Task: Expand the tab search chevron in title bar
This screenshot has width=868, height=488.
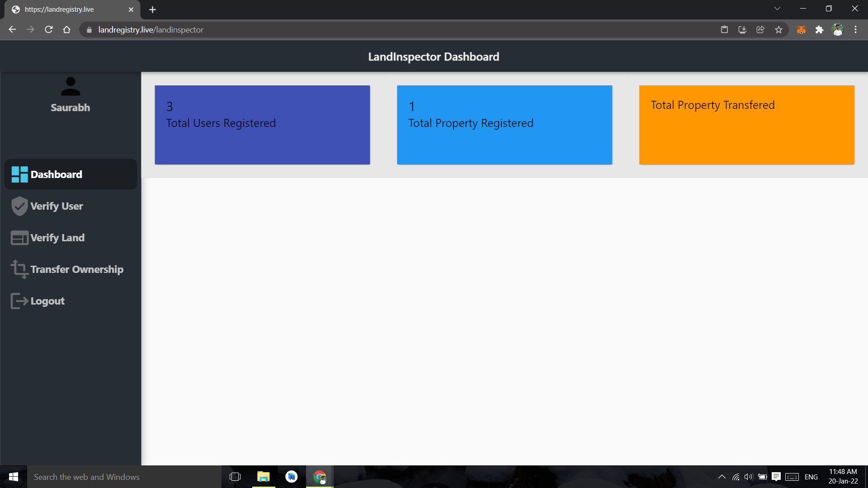Action: point(777,9)
